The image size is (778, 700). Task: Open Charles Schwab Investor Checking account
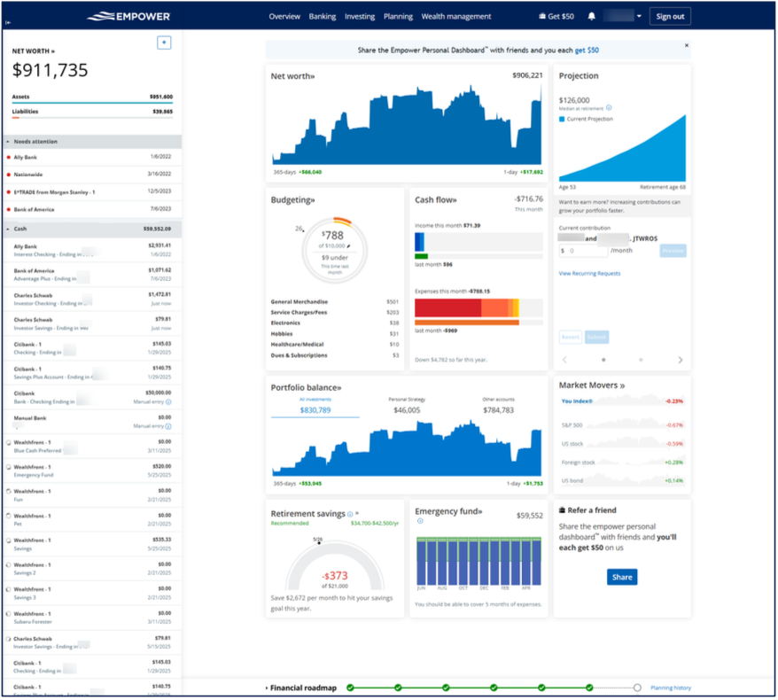(x=92, y=299)
